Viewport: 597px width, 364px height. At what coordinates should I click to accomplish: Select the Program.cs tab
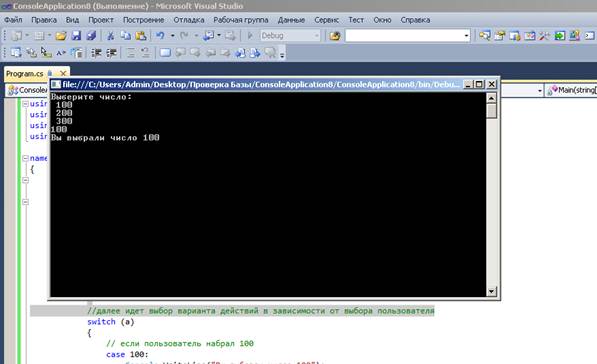tap(25, 73)
